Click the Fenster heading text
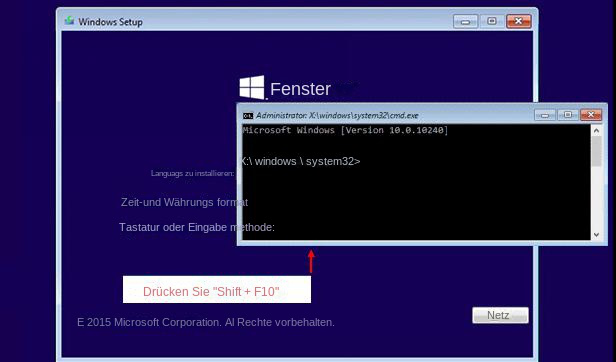The image size is (616, 362). point(301,89)
